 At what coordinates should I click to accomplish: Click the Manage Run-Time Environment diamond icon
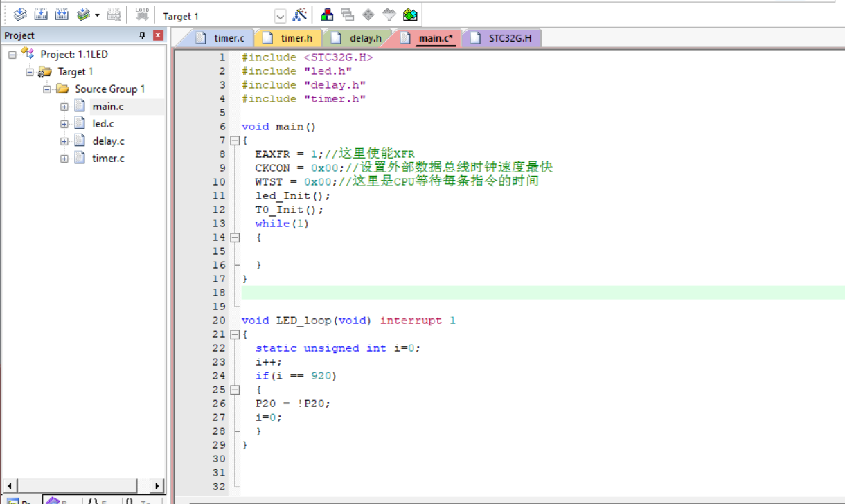click(368, 15)
